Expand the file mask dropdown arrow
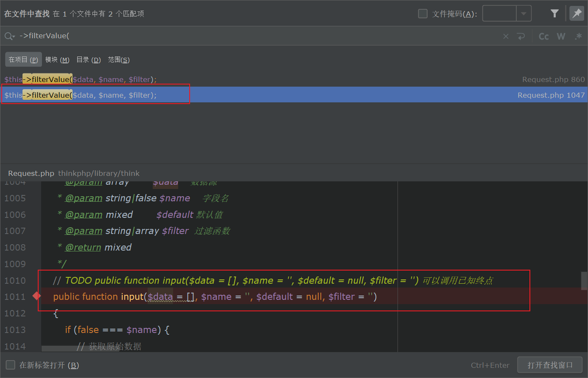The width and height of the screenshot is (588, 378). click(524, 14)
